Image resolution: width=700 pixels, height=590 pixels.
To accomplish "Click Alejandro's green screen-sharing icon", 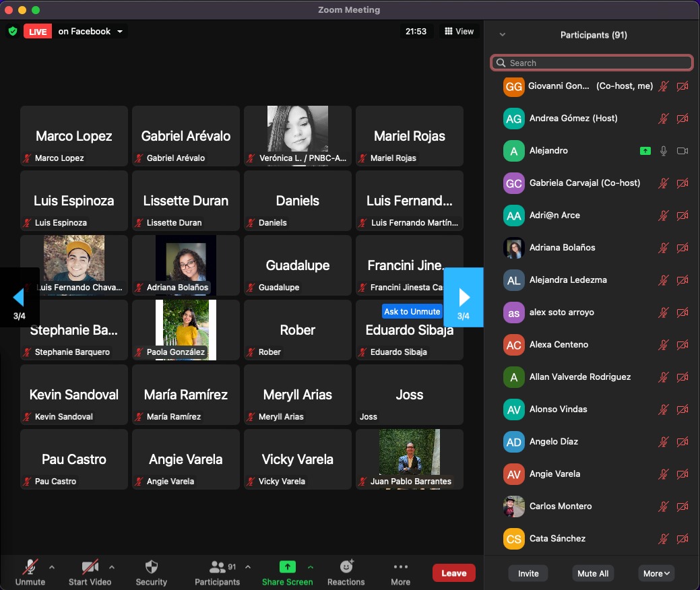I will tap(645, 151).
